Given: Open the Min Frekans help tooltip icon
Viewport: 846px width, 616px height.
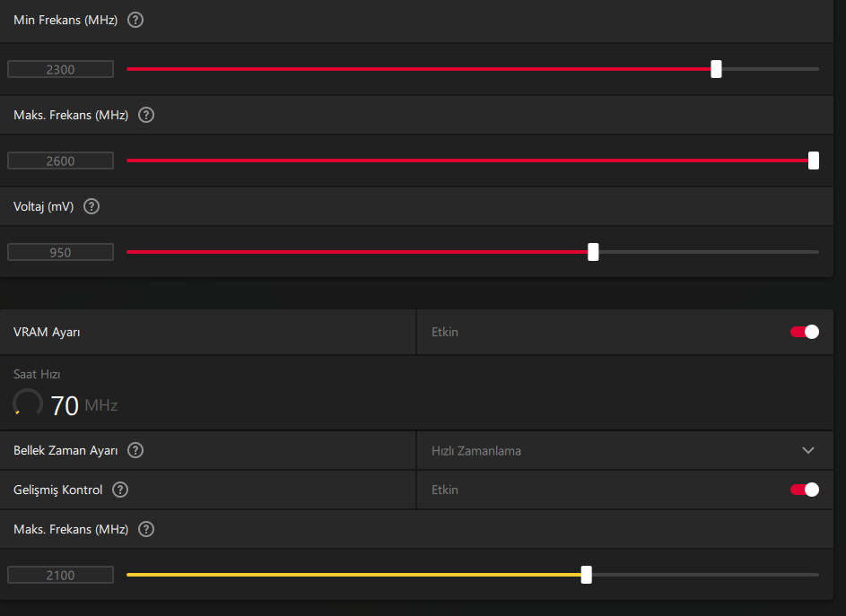Looking at the screenshot, I should pyautogui.click(x=135, y=20).
